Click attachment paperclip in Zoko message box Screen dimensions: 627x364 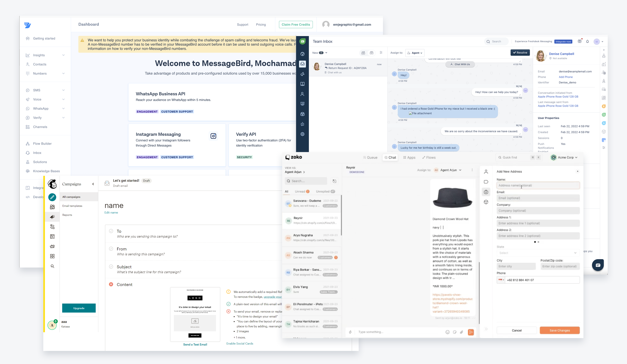click(461, 332)
